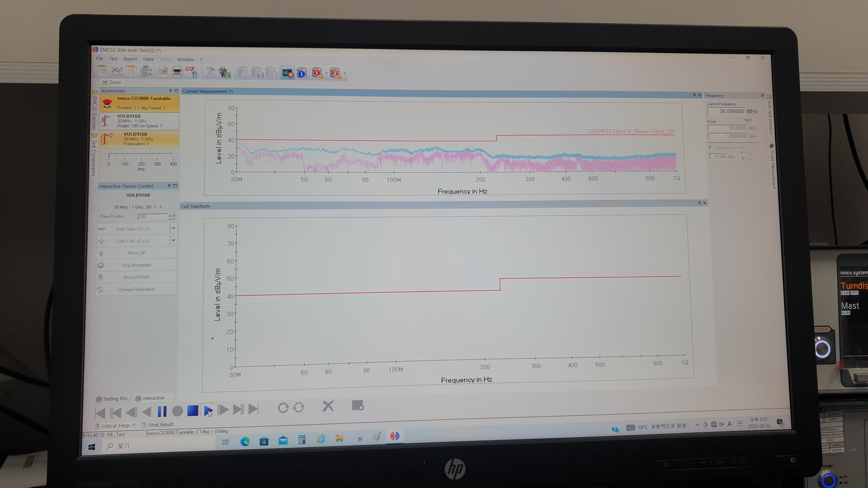Click the measurement monitor stop icon
The height and width of the screenshot is (488, 868).
[x=288, y=73]
